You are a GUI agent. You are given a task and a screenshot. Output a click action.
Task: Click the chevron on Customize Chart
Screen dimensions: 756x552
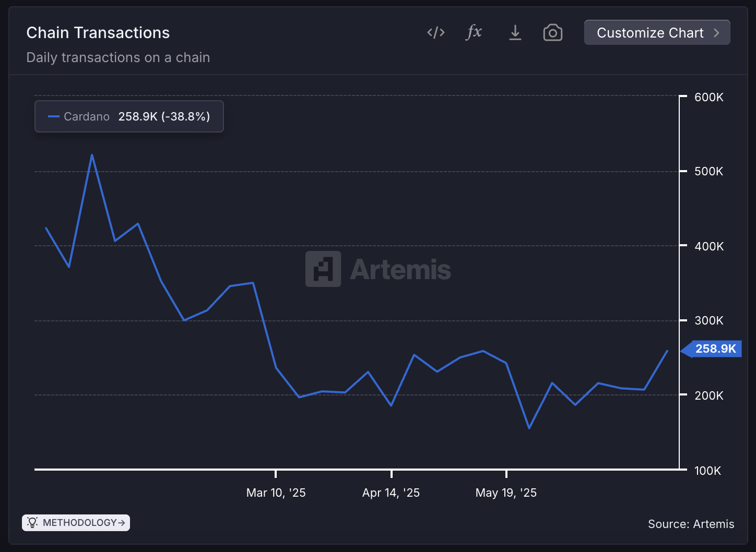716,32
